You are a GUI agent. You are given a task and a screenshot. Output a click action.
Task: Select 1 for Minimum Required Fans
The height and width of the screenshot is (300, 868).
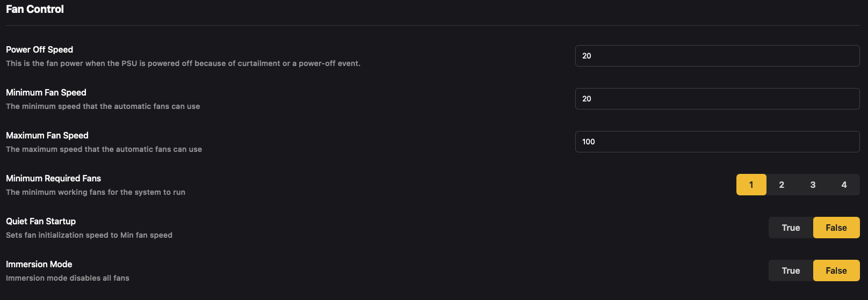pos(751,185)
